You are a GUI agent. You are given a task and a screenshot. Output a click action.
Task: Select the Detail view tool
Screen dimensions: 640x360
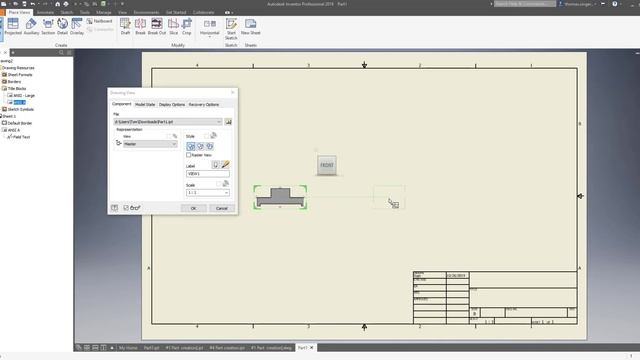tap(62, 27)
